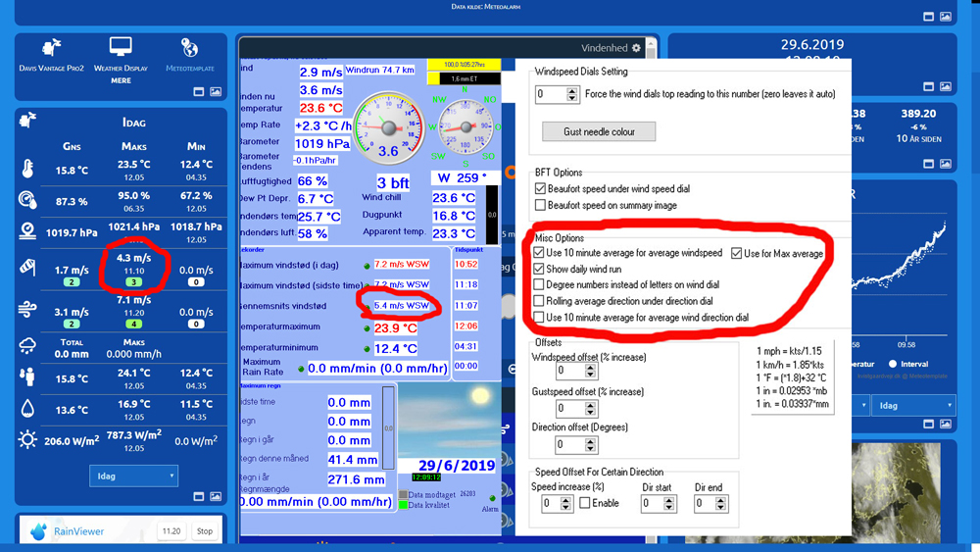Click rain cloud row icon
The height and width of the screenshot is (552, 980).
[x=27, y=346]
